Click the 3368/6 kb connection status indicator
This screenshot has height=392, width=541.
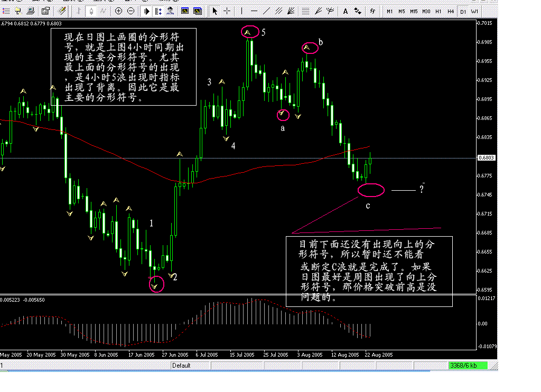[x=468, y=366]
